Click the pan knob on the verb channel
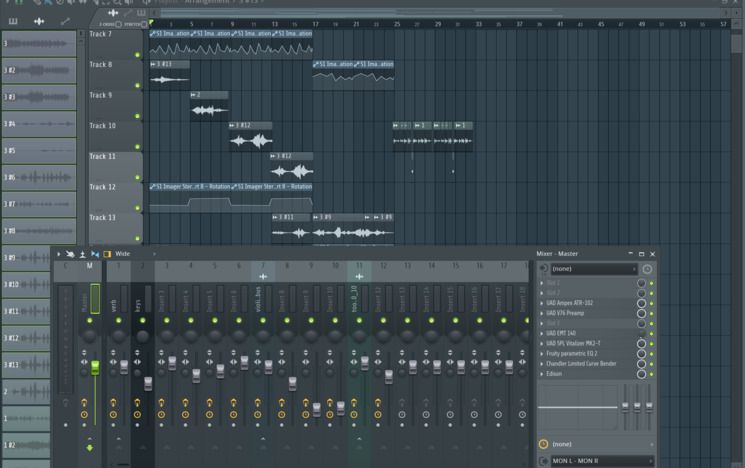This screenshot has width=745, height=468. pyautogui.click(x=118, y=336)
